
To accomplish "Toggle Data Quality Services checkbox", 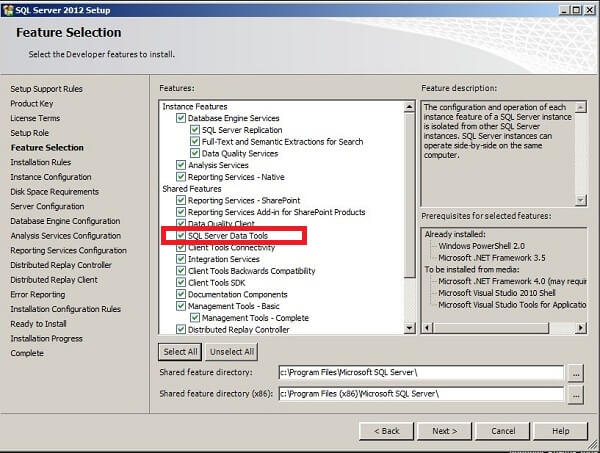I will point(195,153).
